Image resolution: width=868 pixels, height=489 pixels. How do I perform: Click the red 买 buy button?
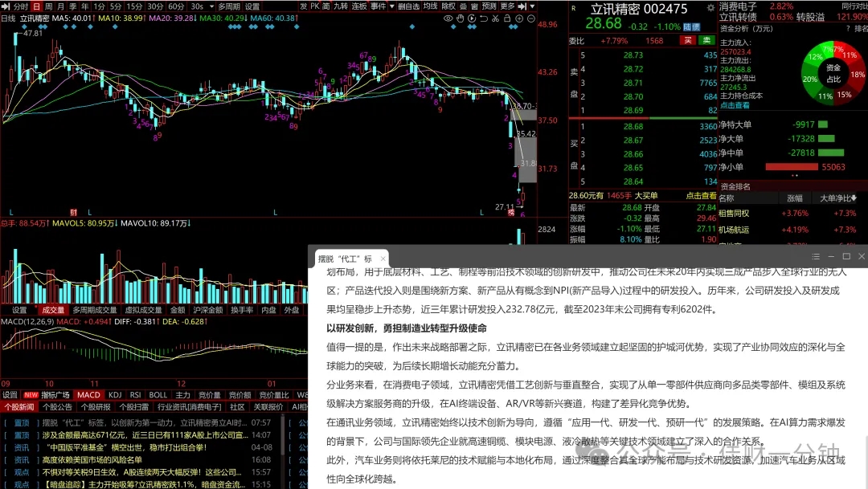[x=688, y=40]
